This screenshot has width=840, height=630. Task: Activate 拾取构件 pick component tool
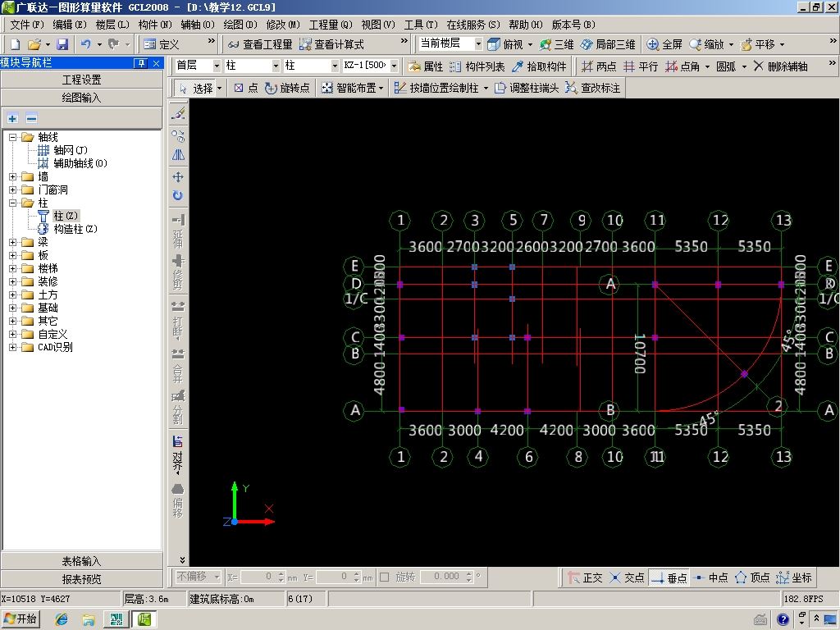point(539,66)
